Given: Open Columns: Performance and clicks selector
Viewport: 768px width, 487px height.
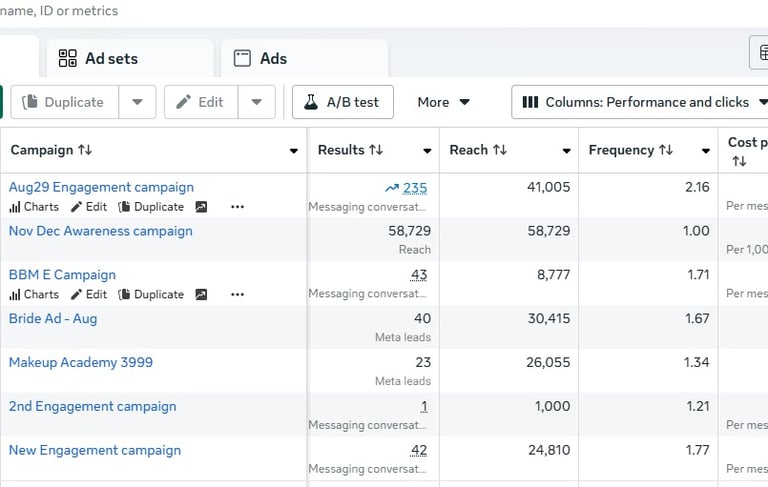Looking at the screenshot, I should (x=644, y=102).
